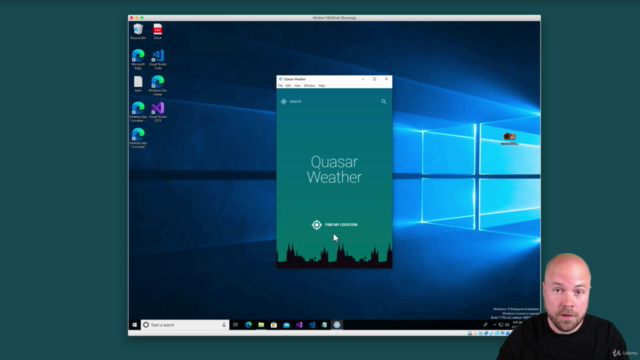The image size is (640, 360).
Task: Open the Help menu in Quasar Weather
Action: [x=322, y=86]
